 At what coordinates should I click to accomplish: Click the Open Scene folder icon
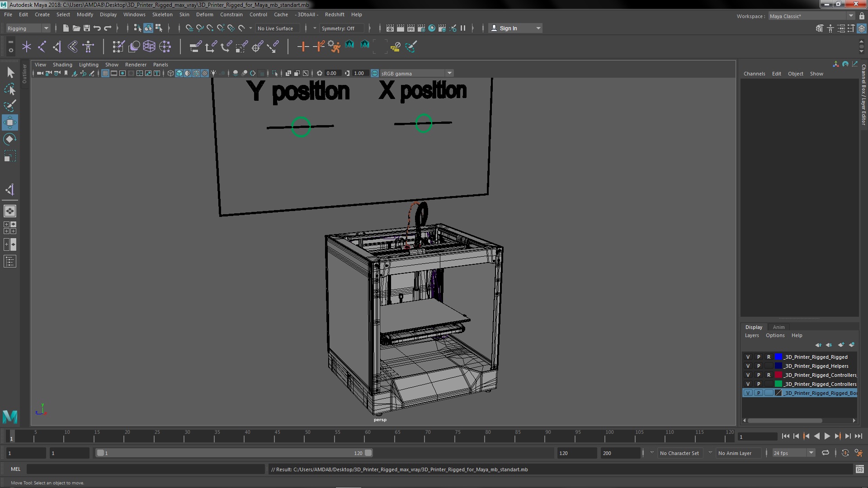[76, 28]
